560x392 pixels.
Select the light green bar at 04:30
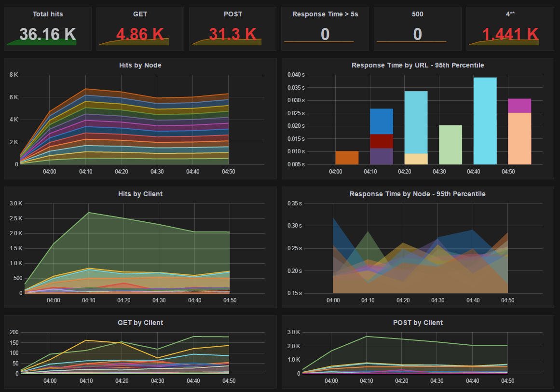click(451, 145)
